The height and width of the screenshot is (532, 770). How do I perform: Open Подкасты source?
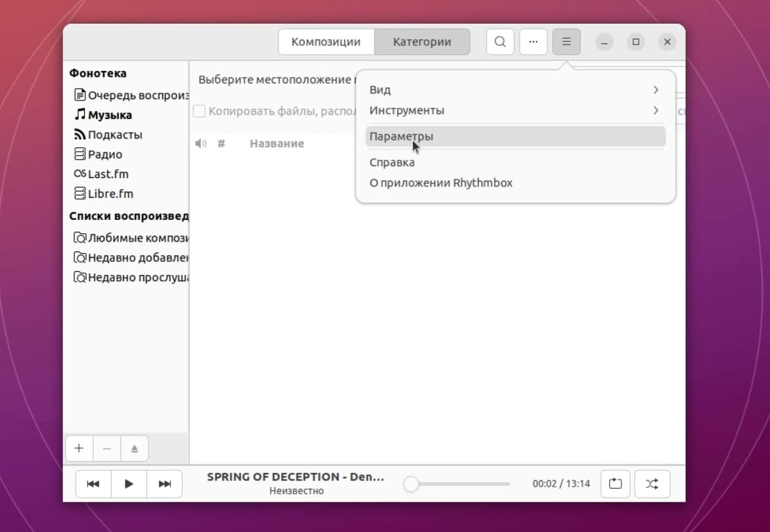pos(126,135)
